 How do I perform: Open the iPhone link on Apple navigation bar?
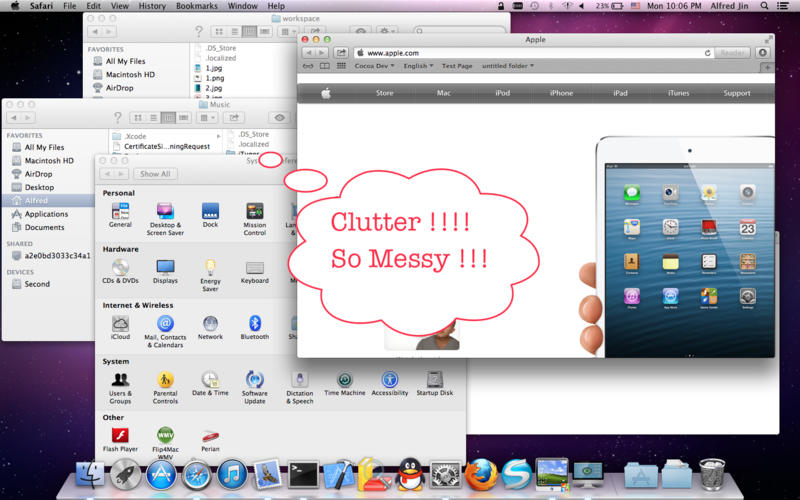(x=561, y=93)
